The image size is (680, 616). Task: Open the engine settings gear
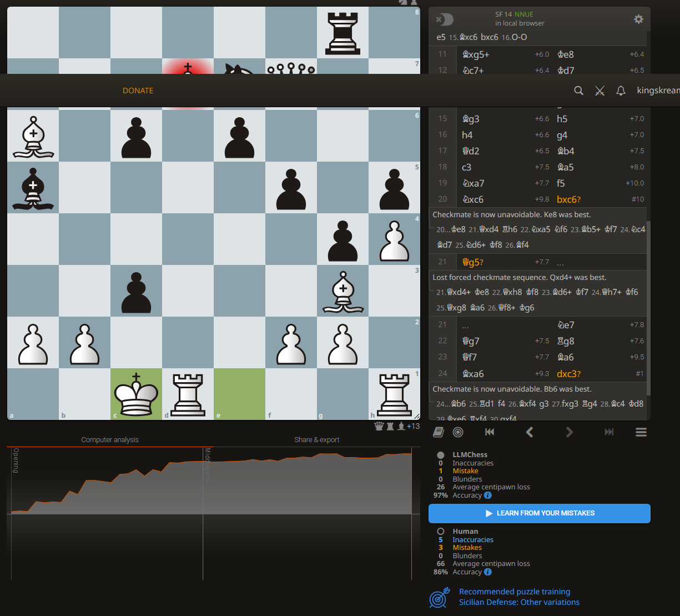pyautogui.click(x=638, y=19)
